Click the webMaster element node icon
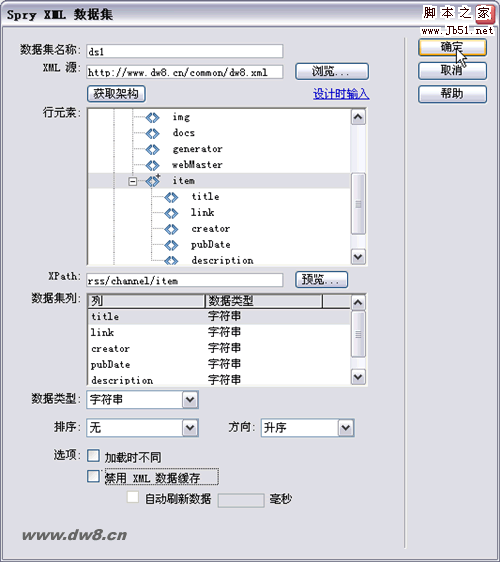The width and height of the screenshot is (500, 562). tap(152, 165)
